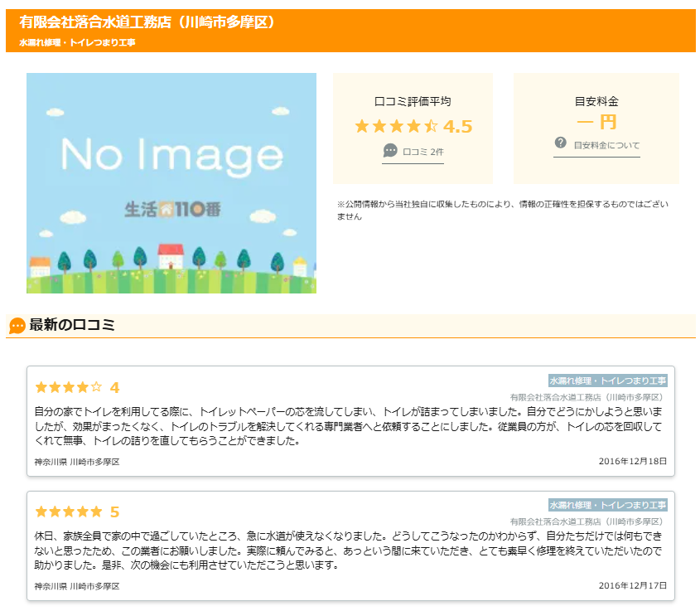Click the 水漏れ修理・トイレつまり工事 subtitle in header
The image size is (700, 611).
point(77,42)
